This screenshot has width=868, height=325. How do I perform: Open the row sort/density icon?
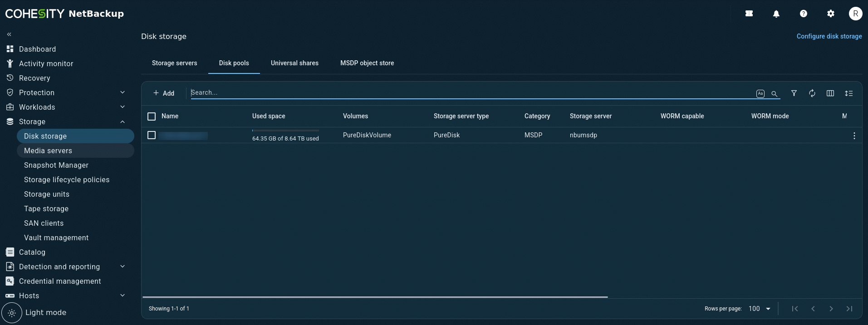(x=849, y=93)
